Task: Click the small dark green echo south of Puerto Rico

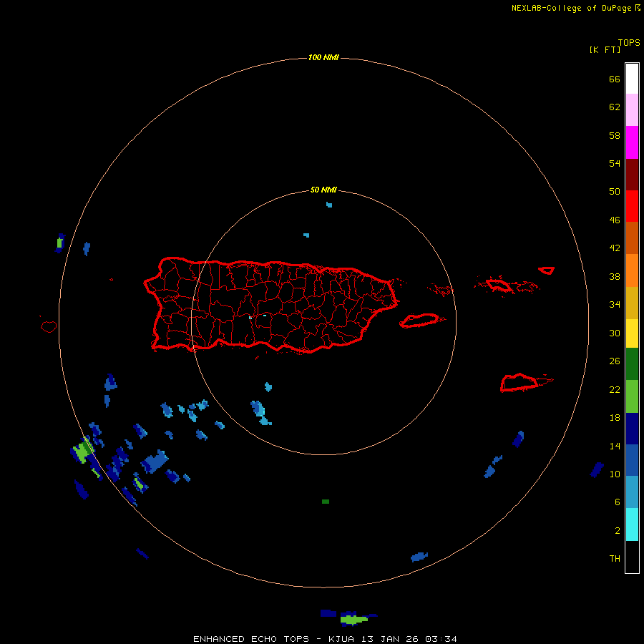Action: pos(326,502)
